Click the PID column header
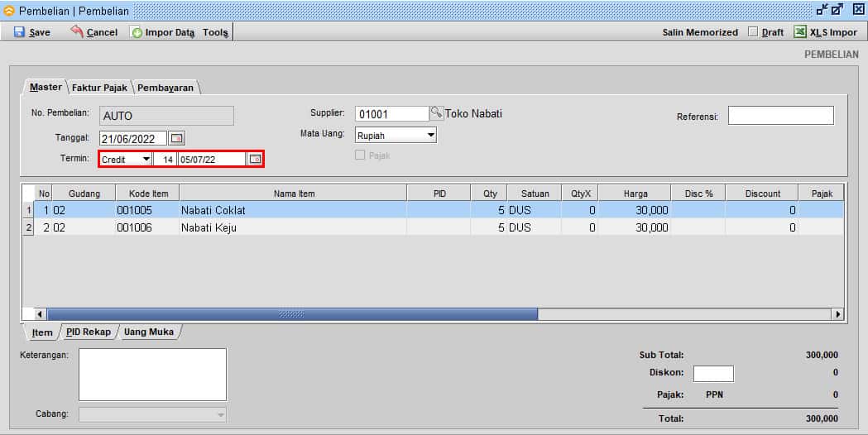 click(x=439, y=194)
